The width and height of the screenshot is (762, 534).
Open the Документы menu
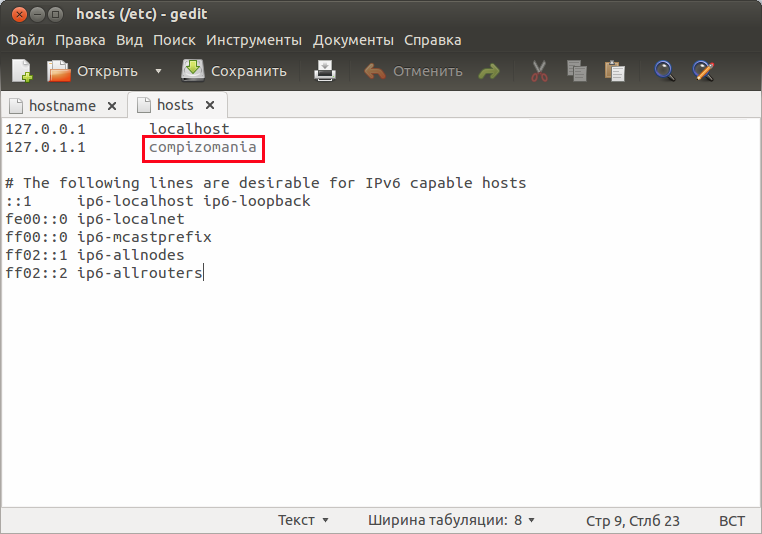[x=353, y=40]
